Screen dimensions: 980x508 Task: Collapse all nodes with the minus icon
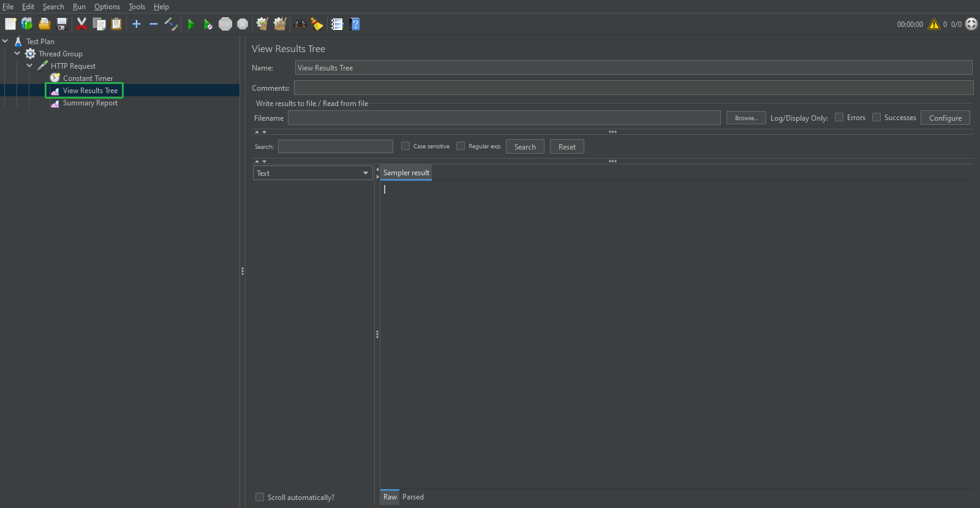click(x=154, y=24)
